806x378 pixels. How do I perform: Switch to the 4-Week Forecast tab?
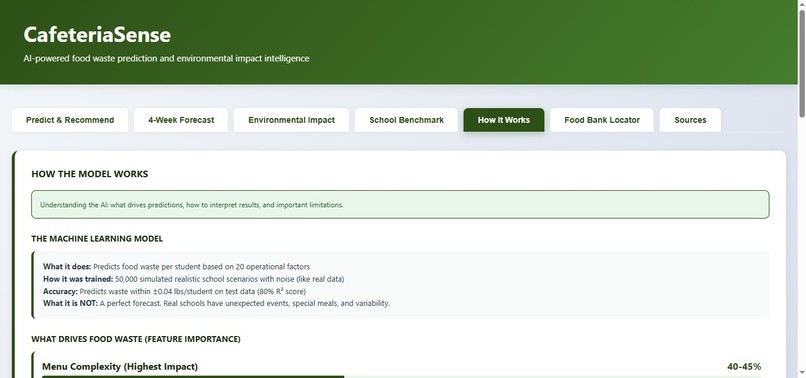tap(181, 120)
